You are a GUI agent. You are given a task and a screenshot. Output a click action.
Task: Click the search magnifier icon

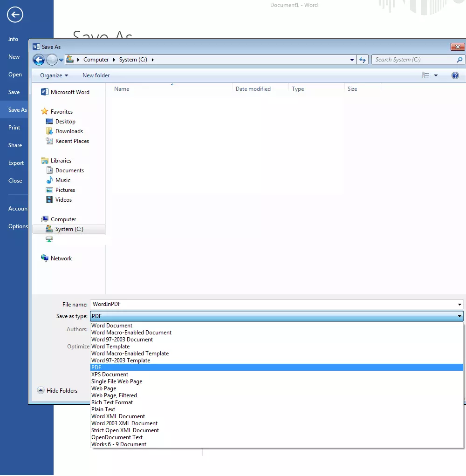tap(459, 60)
